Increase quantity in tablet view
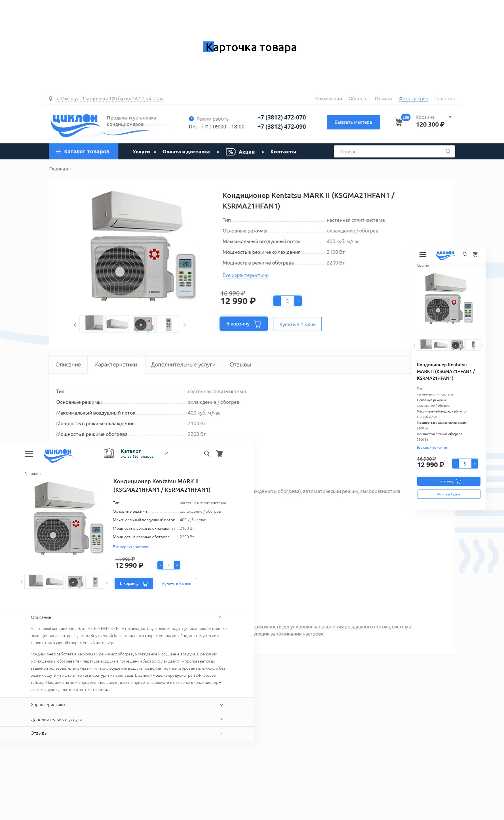 [x=177, y=565]
